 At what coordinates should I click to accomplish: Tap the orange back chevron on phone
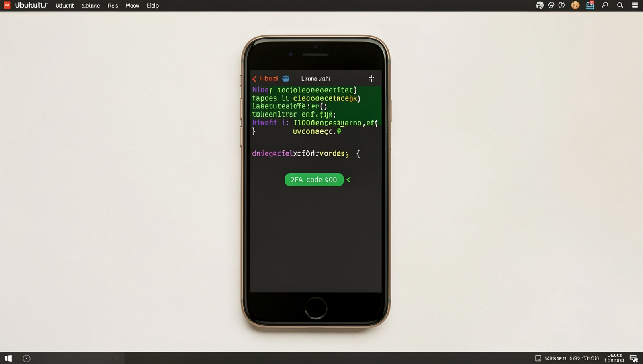254,79
